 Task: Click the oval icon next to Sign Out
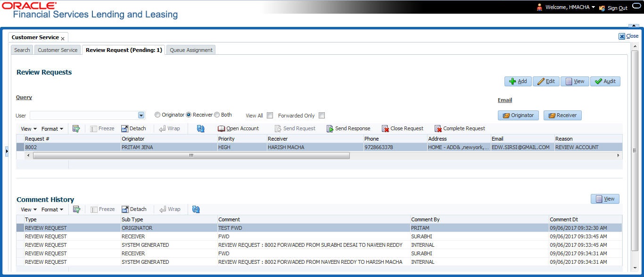pyautogui.click(x=636, y=6)
